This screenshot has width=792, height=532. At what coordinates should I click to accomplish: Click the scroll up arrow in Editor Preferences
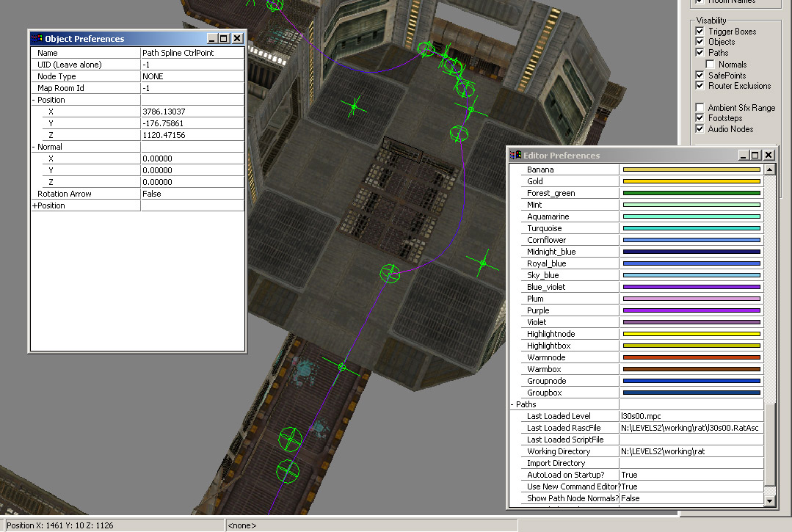tap(769, 170)
